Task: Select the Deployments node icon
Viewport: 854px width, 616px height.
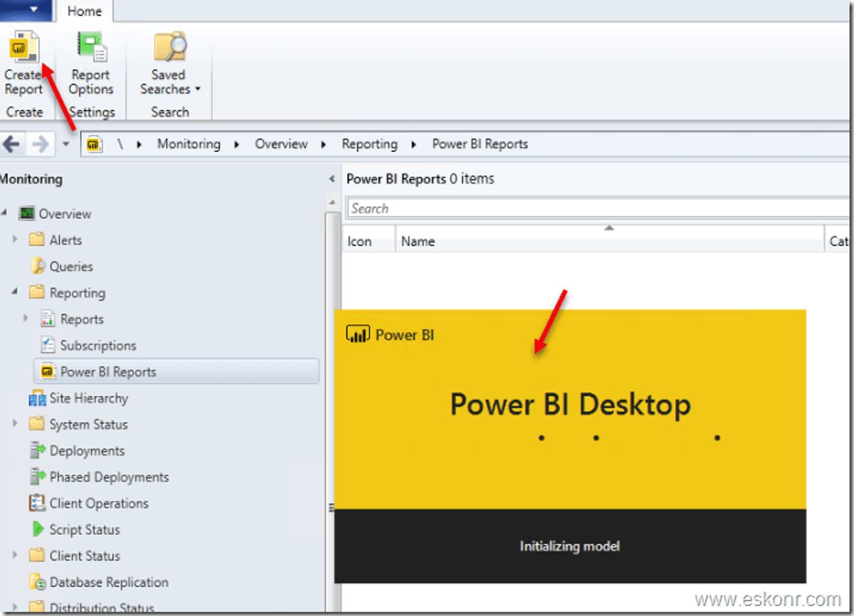Action: pos(38,450)
